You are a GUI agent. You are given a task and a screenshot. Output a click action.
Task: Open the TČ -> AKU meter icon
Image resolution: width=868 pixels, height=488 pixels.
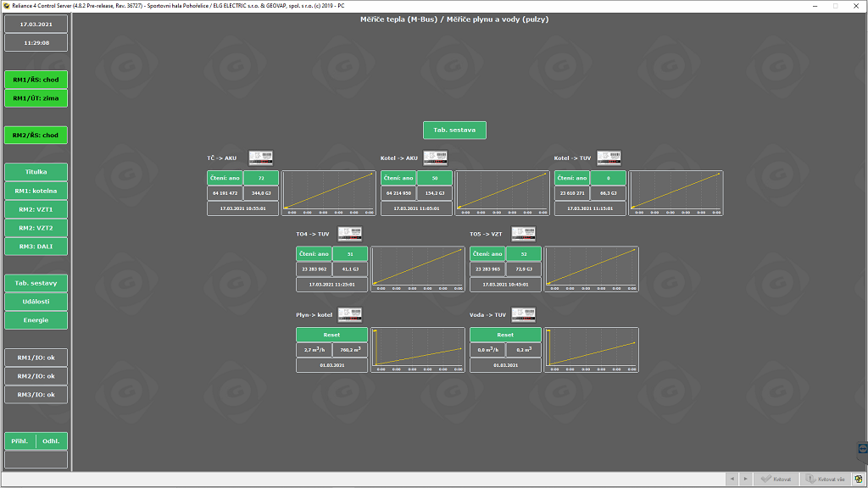[260, 158]
